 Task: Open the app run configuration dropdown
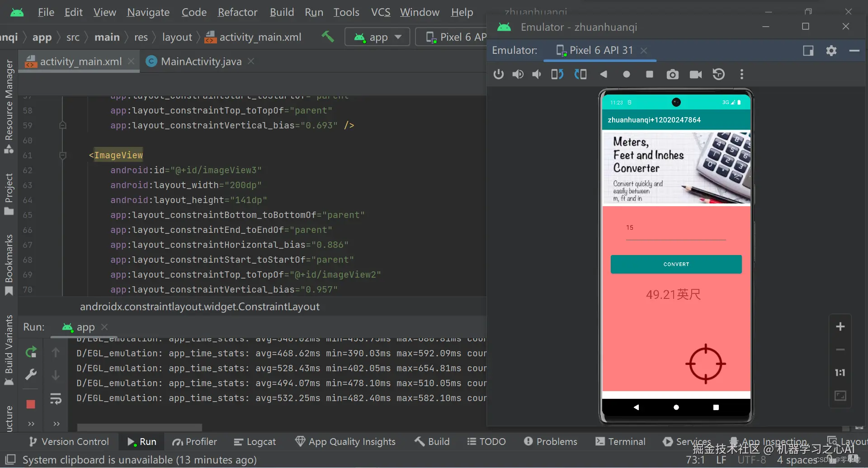tap(377, 37)
